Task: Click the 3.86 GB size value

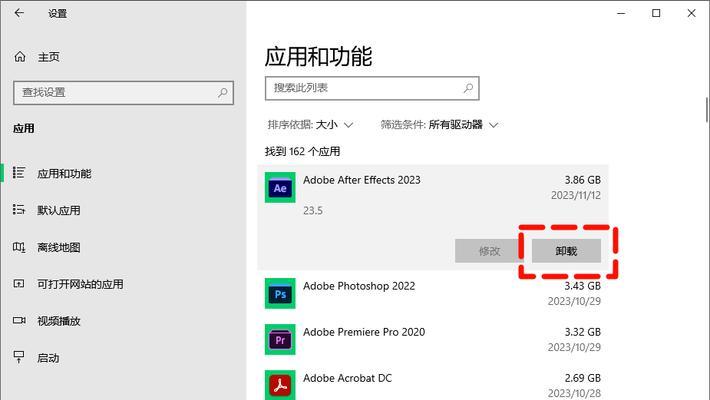Action: point(582,180)
